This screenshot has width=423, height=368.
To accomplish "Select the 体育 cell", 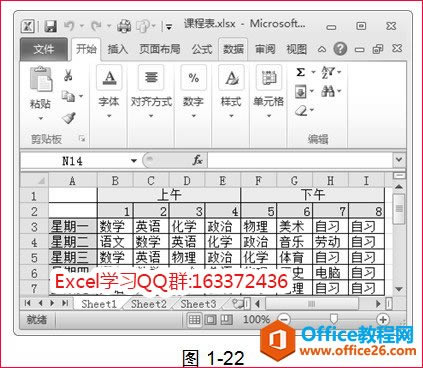I will 295,257.
